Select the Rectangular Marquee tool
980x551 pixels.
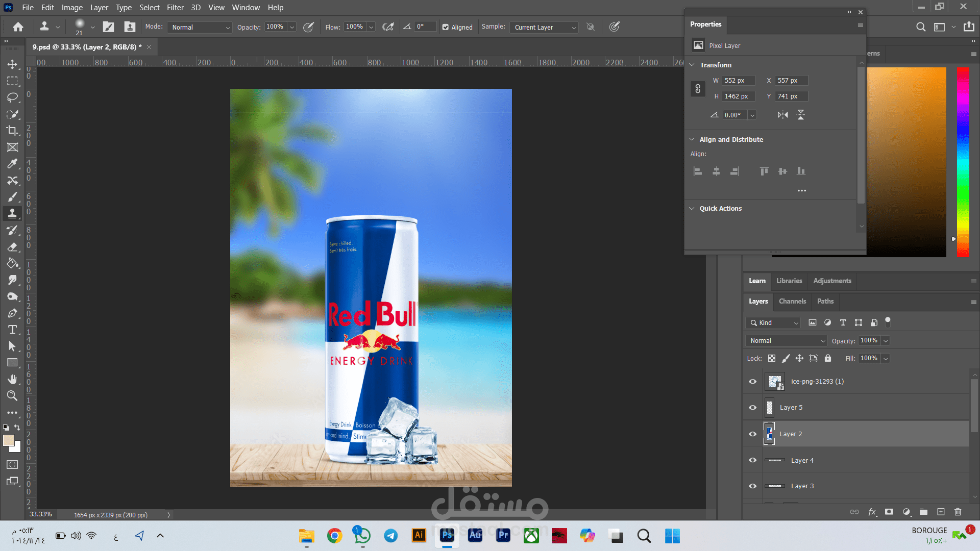coord(12,81)
